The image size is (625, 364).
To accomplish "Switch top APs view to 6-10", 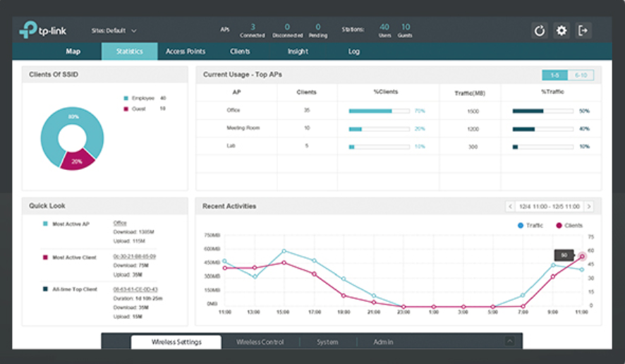I will point(581,75).
